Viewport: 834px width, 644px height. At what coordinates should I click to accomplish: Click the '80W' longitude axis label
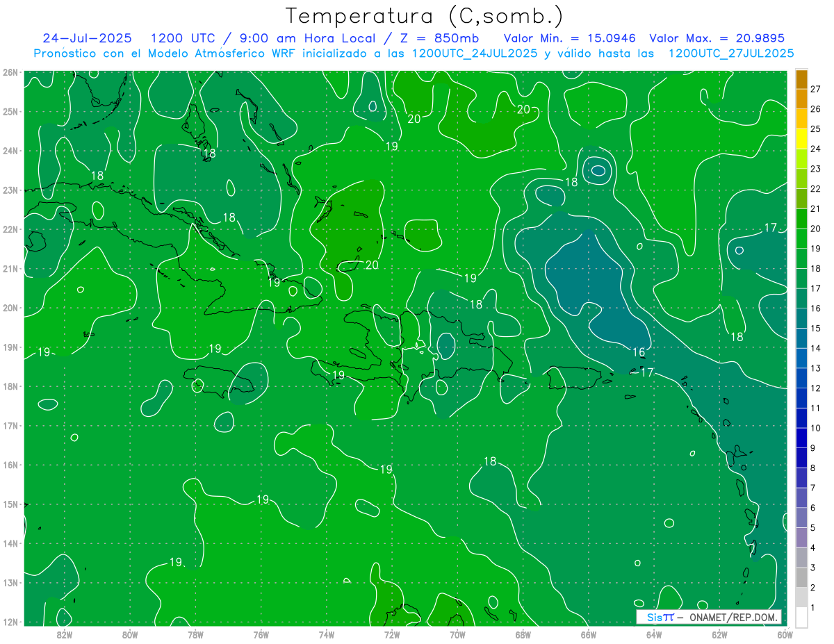point(129,634)
